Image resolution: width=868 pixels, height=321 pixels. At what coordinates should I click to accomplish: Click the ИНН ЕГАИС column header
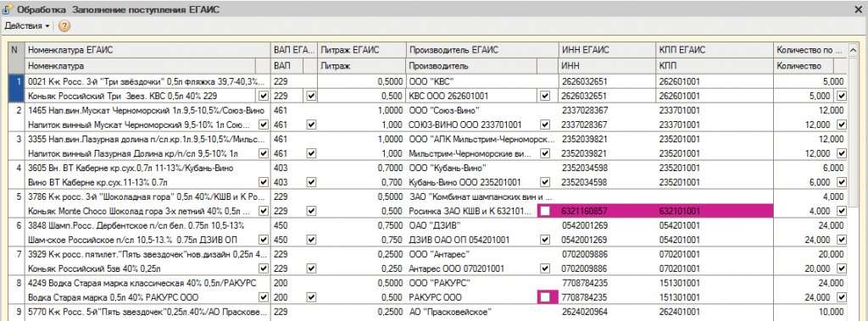pyautogui.click(x=607, y=50)
